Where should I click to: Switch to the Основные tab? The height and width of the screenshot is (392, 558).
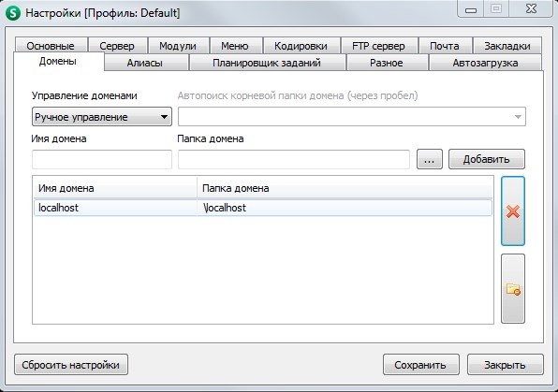51,46
